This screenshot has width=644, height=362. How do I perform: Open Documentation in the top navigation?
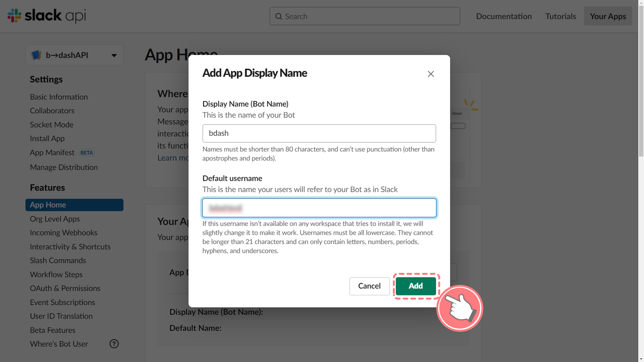(x=504, y=16)
